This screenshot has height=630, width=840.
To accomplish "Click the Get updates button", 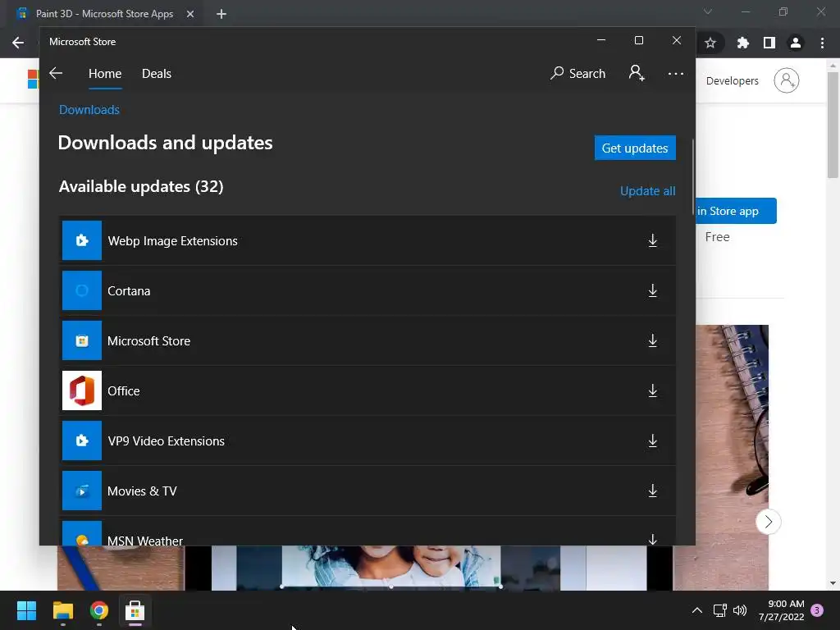I will (635, 148).
